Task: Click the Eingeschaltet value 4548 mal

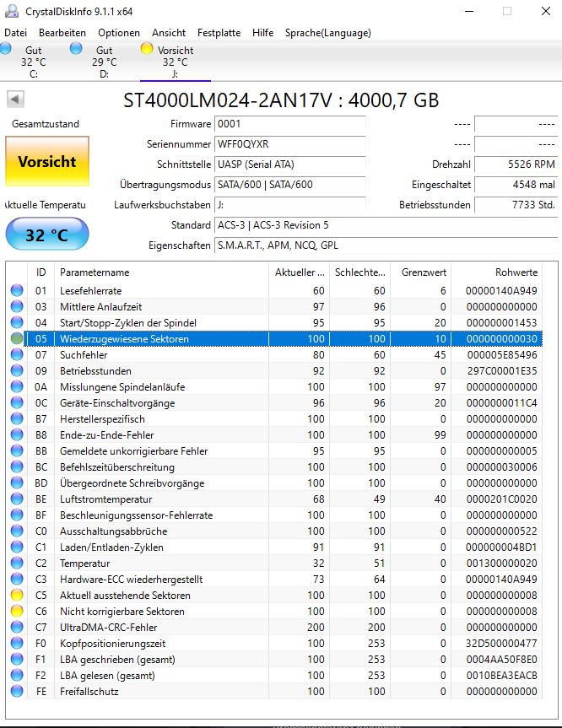Action: (516, 185)
